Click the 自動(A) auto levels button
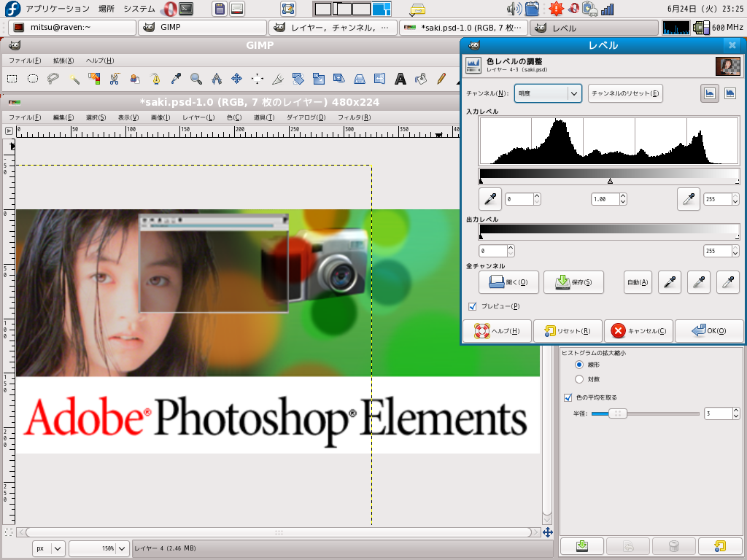Viewport: 747px width, 560px height. click(x=638, y=282)
